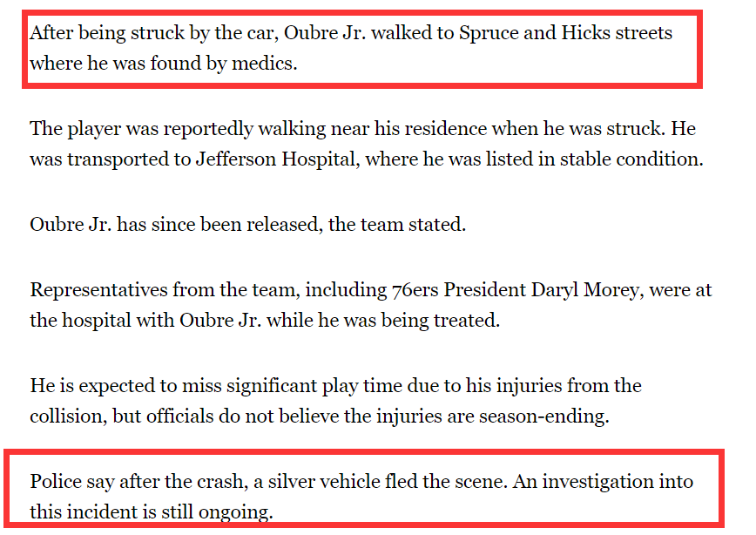Click the sentence "Oubre Jr. has since been released"

click(x=177, y=225)
